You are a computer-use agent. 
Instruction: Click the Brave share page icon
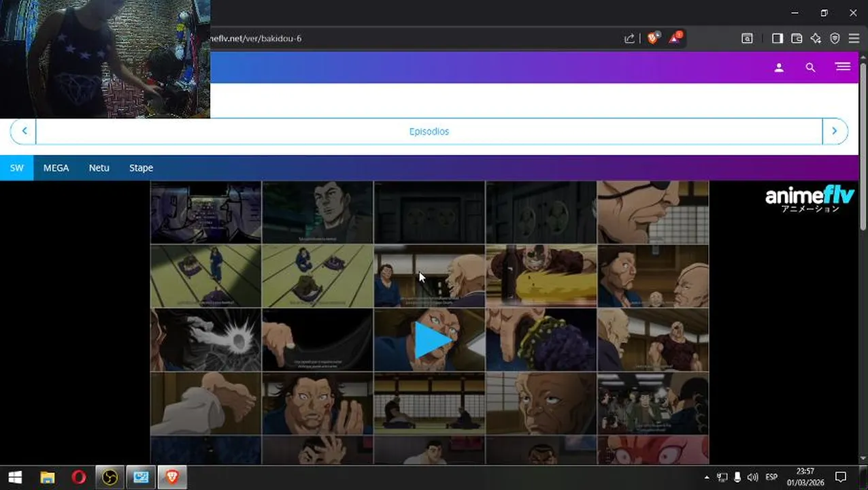[629, 39]
